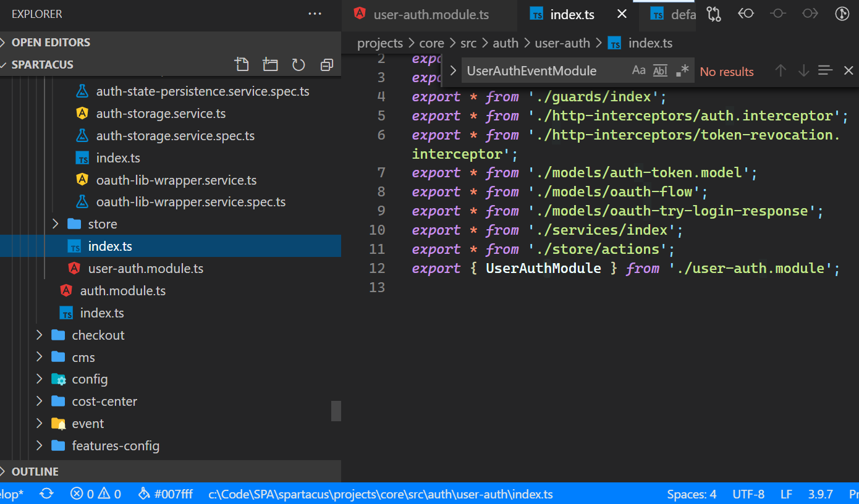Collapse all folders in explorer
This screenshot has height=504, width=859.
pyautogui.click(x=327, y=65)
